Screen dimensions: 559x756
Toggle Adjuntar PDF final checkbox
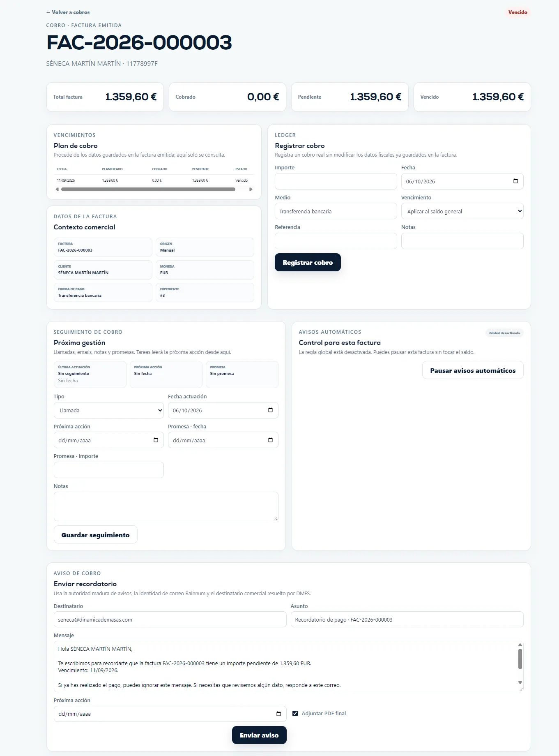click(295, 714)
